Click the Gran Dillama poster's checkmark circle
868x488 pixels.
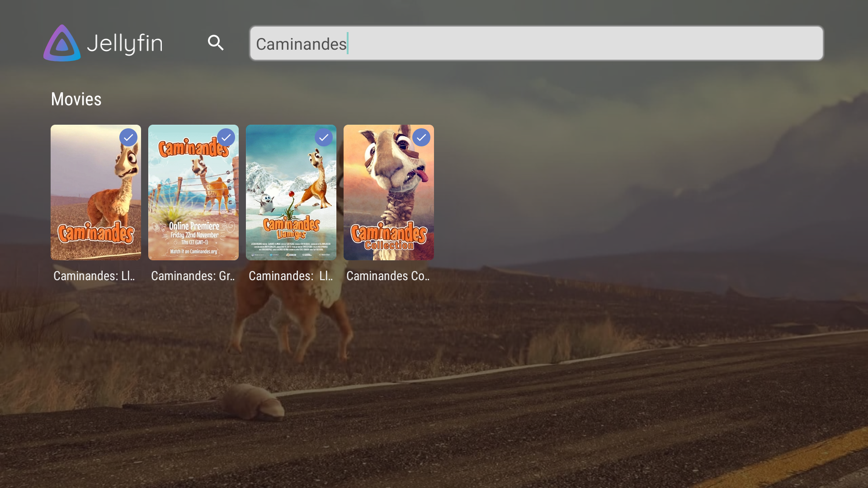(226, 137)
